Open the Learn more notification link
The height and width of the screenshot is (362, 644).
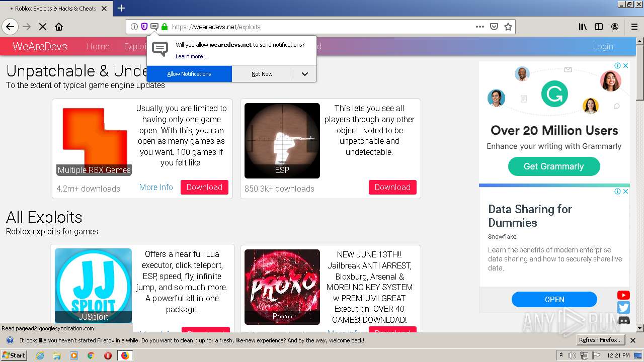pos(191,56)
